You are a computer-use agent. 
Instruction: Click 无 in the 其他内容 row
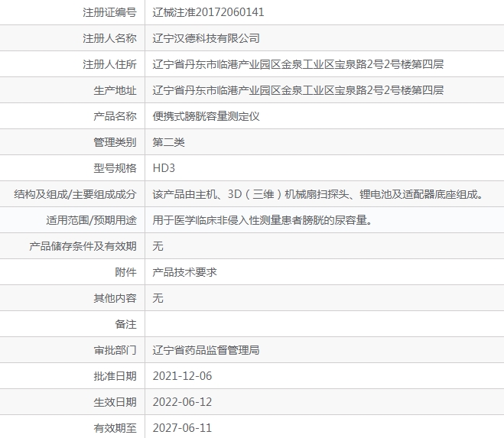(158, 298)
